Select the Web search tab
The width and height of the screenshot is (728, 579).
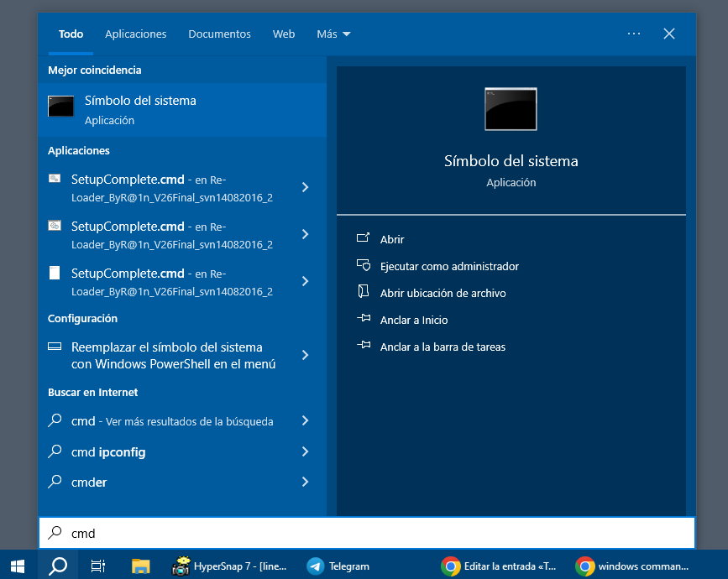pyautogui.click(x=284, y=34)
